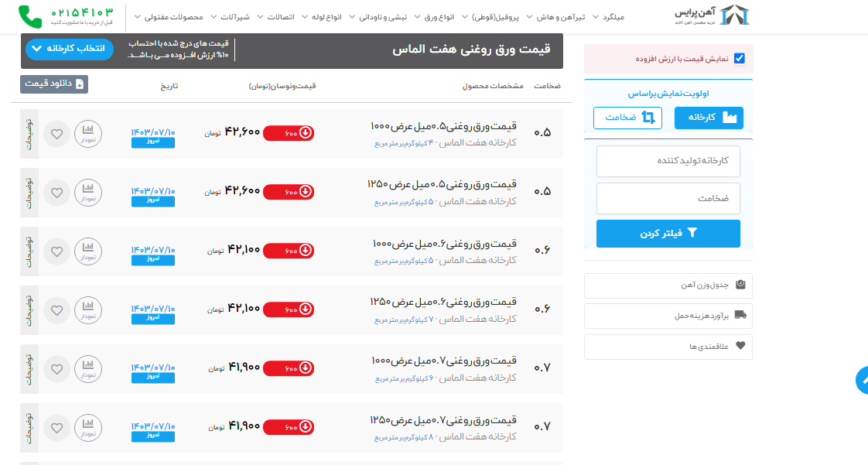868x465 pixels.
Task: Favorite the first 0.5 mm product with the heart icon
Action: click(x=56, y=134)
